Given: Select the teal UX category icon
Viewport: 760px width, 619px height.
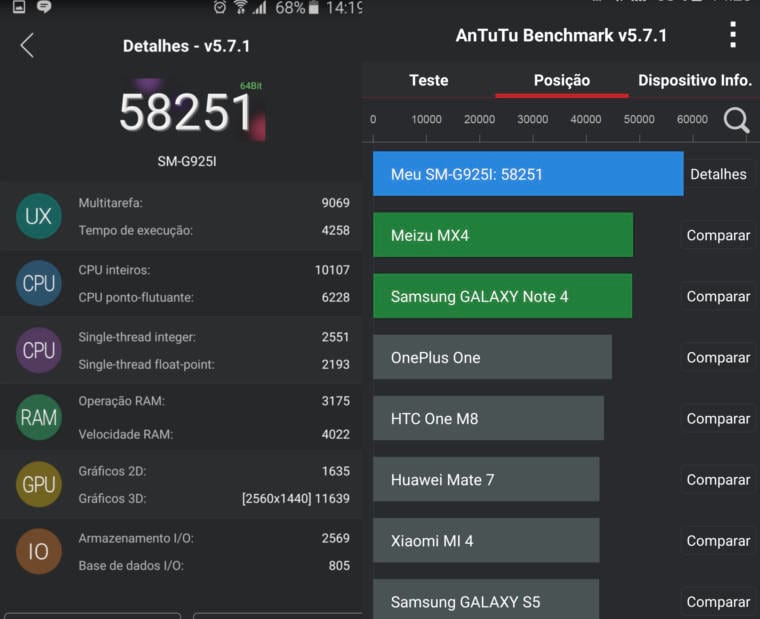Looking at the screenshot, I should [39, 216].
